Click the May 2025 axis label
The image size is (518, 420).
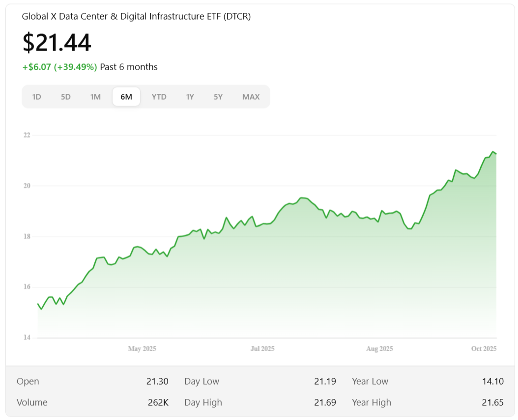tap(142, 349)
